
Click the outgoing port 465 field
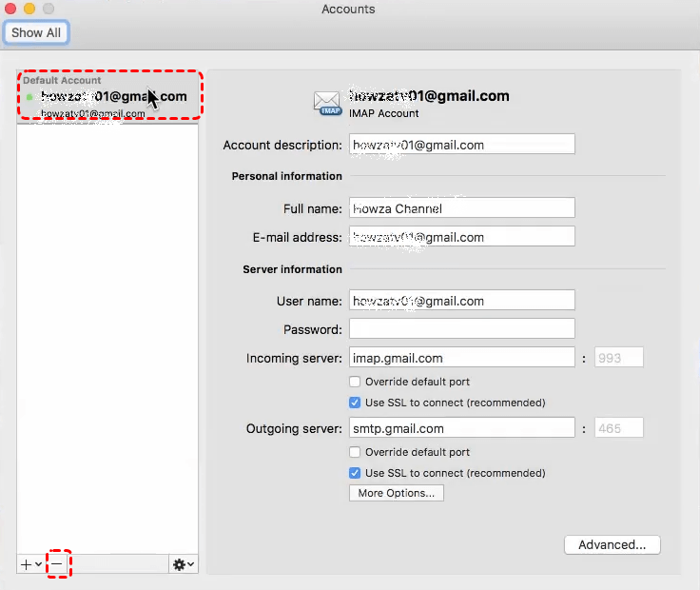click(x=619, y=428)
